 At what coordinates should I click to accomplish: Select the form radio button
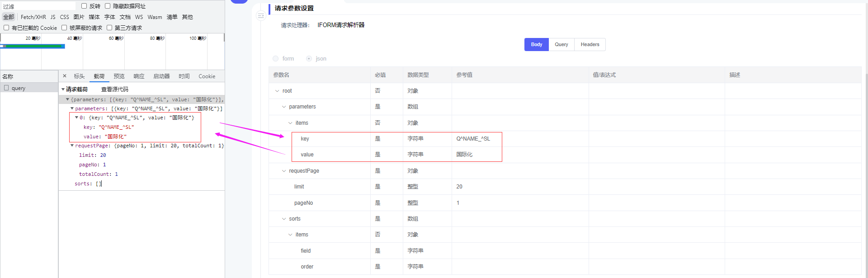coord(276,59)
